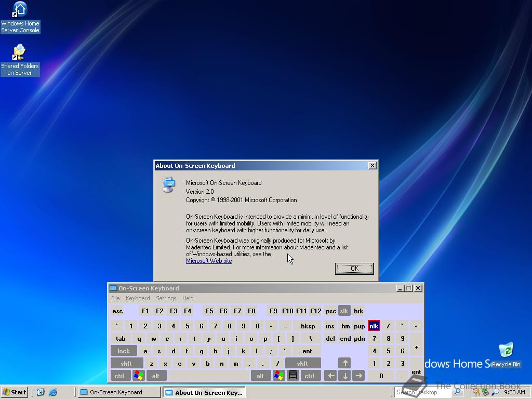Image resolution: width=532 pixels, height=399 pixels.
Task: Click the hm home key
Action: (x=345, y=326)
